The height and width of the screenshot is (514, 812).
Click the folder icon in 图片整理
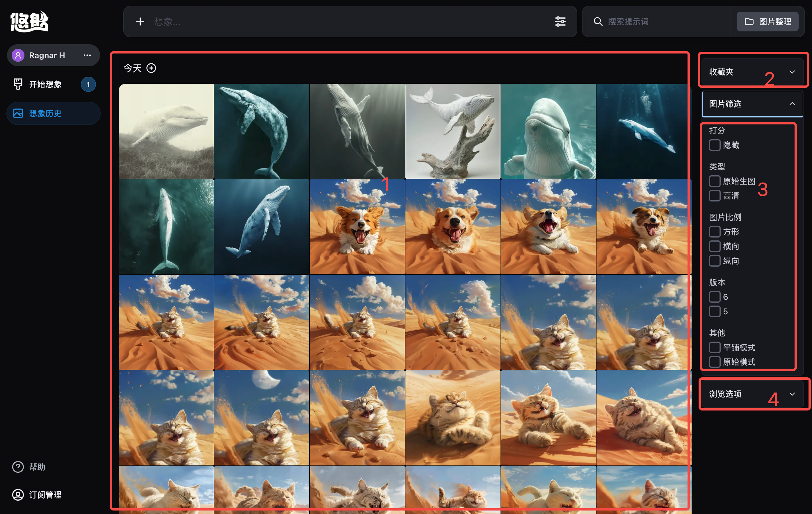click(x=749, y=22)
